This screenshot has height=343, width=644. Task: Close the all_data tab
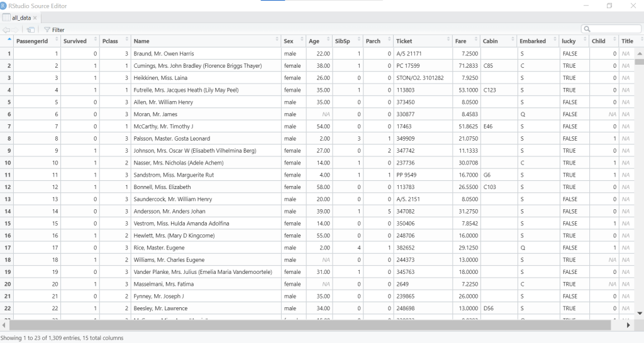tap(35, 18)
